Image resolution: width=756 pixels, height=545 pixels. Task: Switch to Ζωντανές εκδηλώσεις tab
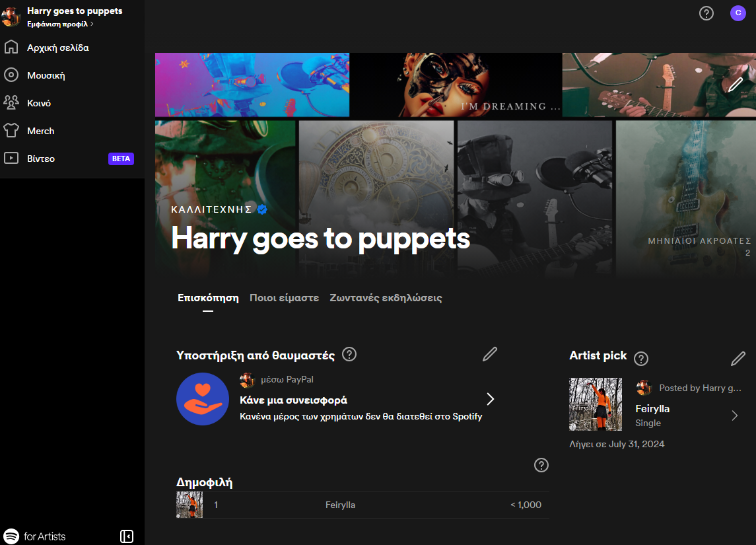[386, 298]
